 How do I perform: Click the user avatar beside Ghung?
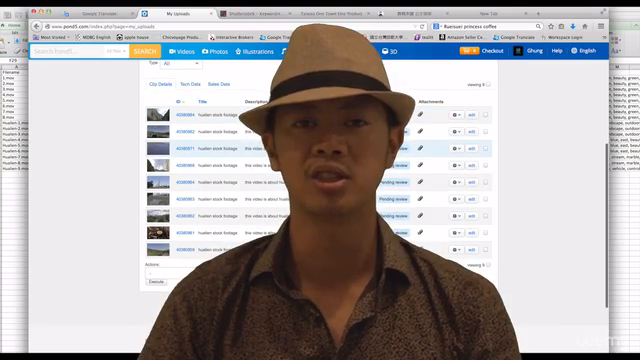point(518,51)
